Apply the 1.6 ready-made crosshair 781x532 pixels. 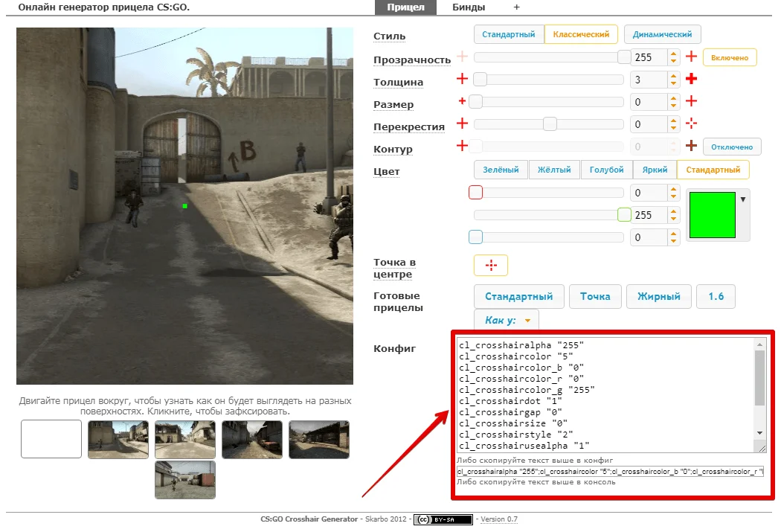[716, 296]
